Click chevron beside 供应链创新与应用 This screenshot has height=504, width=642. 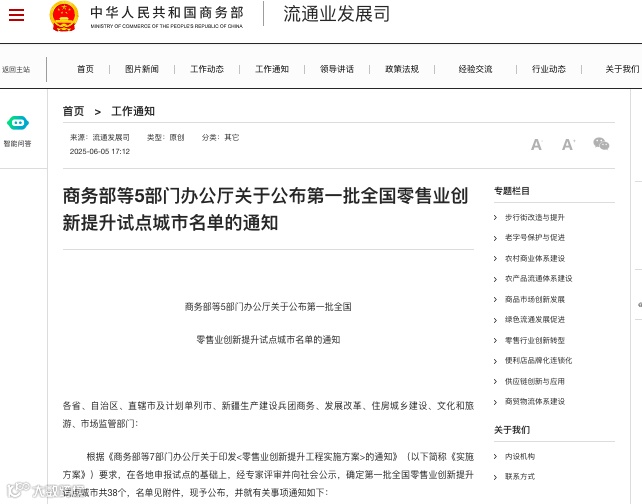tap(495, 381)
